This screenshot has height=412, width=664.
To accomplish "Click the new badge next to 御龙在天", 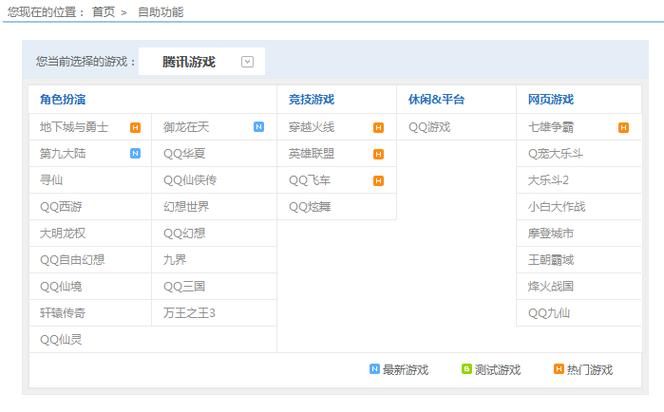I will pyautogui.click(x=259, y=127).
